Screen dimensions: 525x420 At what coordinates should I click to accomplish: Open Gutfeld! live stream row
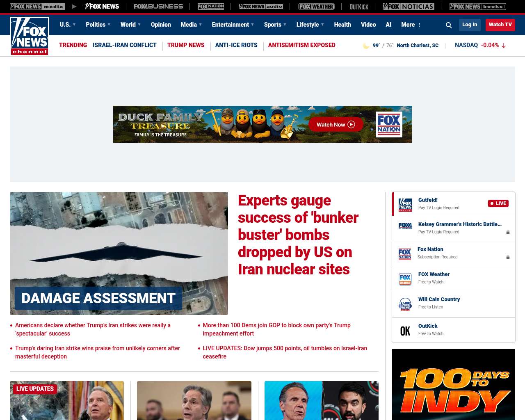click(x=454, y=204)
